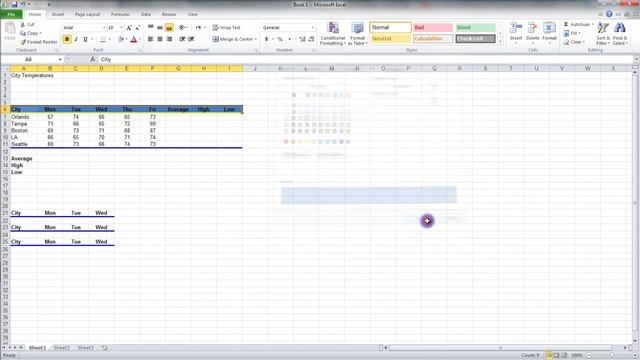
Task: Open the General number format dropdown
Action: pyautogui.click(x=313, y=28)
